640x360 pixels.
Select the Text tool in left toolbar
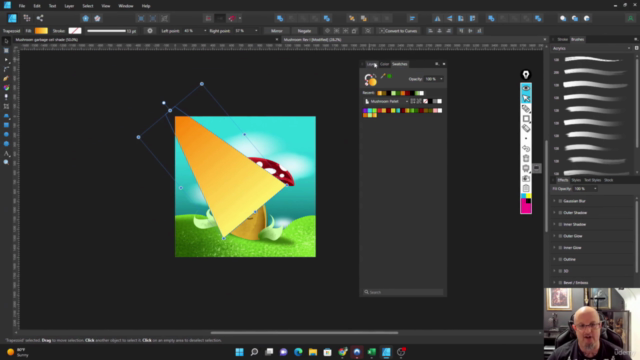[6, 153]
